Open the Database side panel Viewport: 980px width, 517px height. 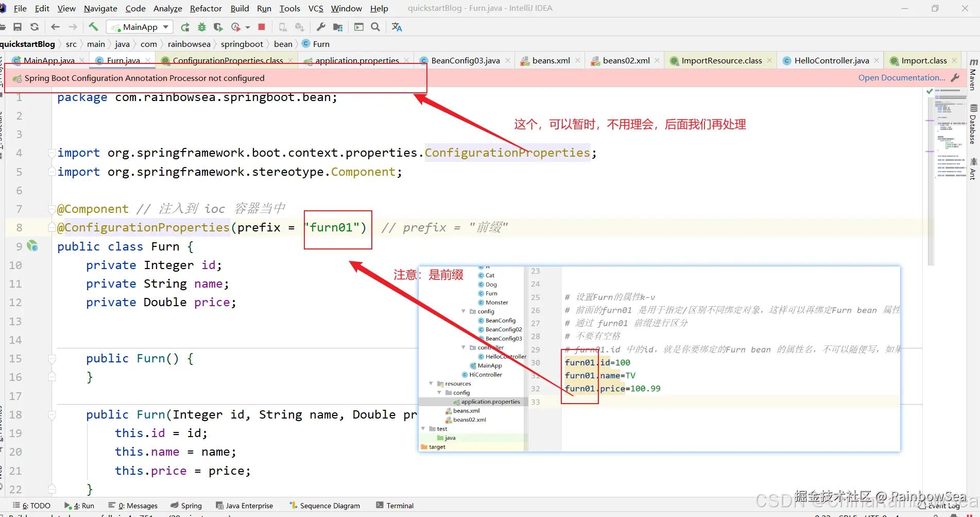point(973,124)
